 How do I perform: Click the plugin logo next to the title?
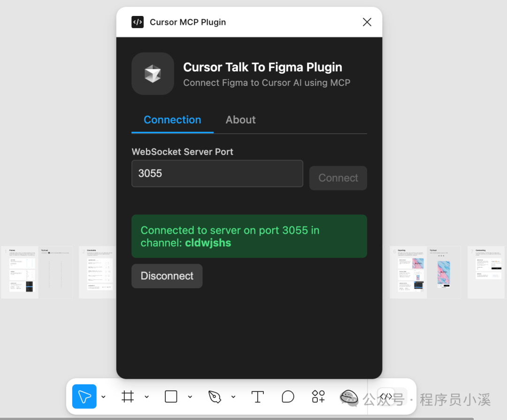click(x=153, y=74)
